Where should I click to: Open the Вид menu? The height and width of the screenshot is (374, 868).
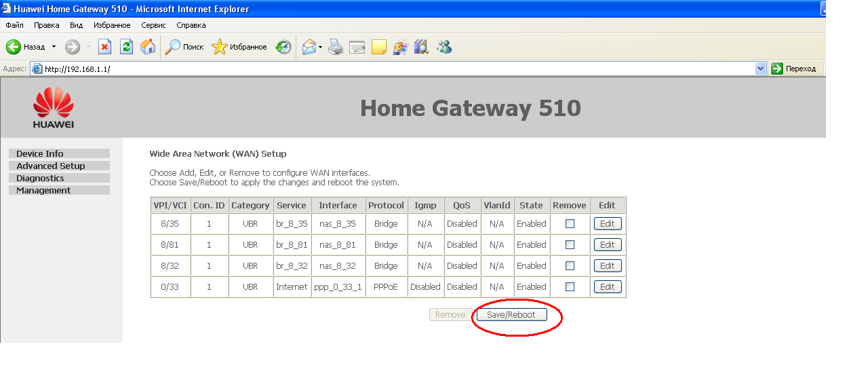(x=77, y=25)
